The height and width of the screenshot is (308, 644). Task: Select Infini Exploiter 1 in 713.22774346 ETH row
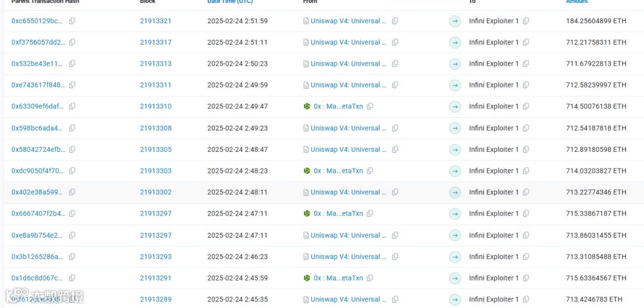click(x=494, y=192)
